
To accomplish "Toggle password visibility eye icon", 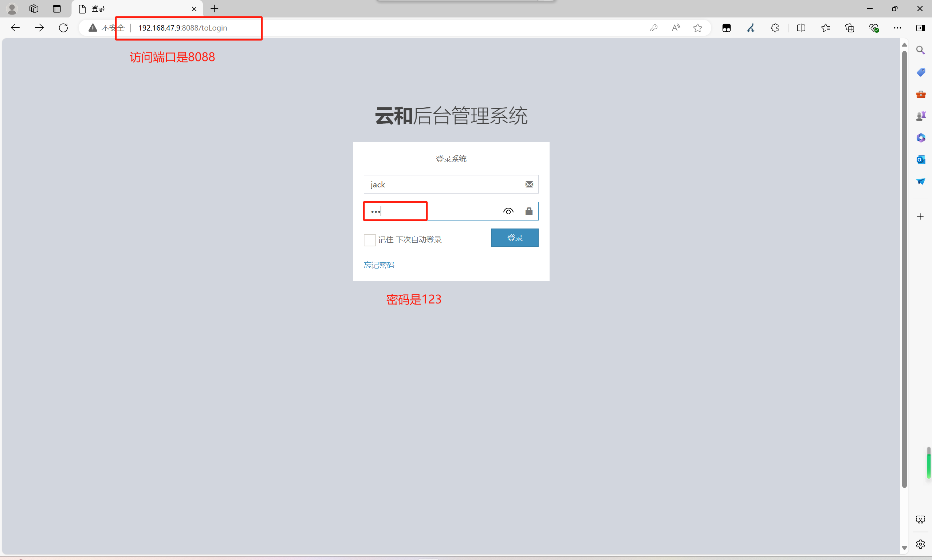I will coord(508,211).
